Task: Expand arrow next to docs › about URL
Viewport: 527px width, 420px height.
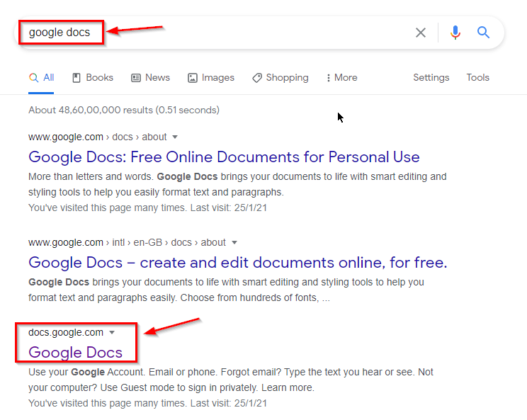Action: [175, 137]
